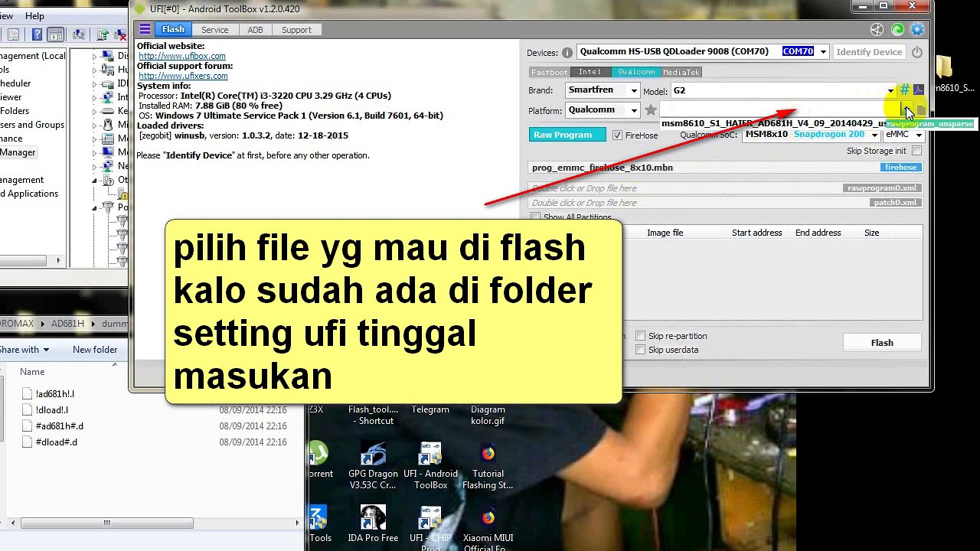980x551 pixels.
Task: Open the PDF document icon next to Model
Action: point(919,90)
